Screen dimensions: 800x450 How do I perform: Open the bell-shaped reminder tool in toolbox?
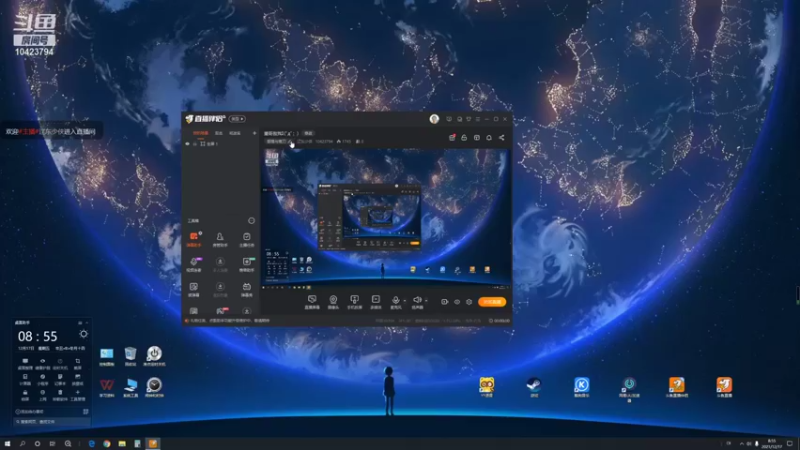coord(220,239)
